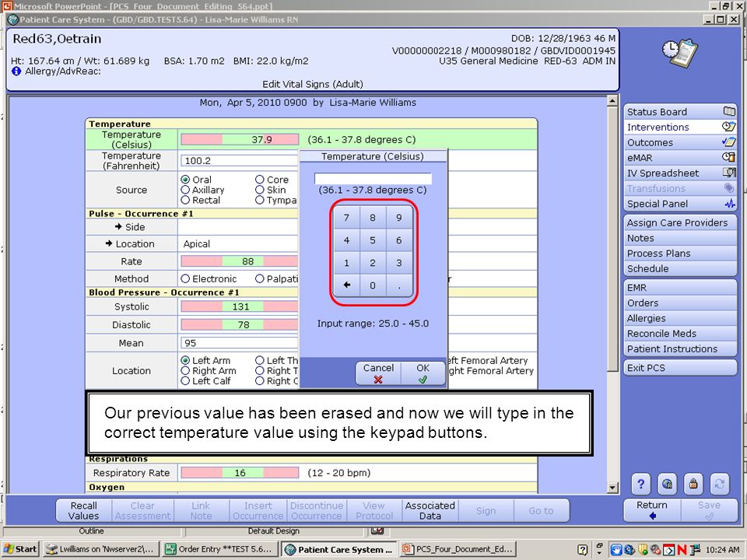The height and width of the screenshot is (560, 747).
Task: Open the clock clipboard icon at top right
Action: (x=680, y=53)
